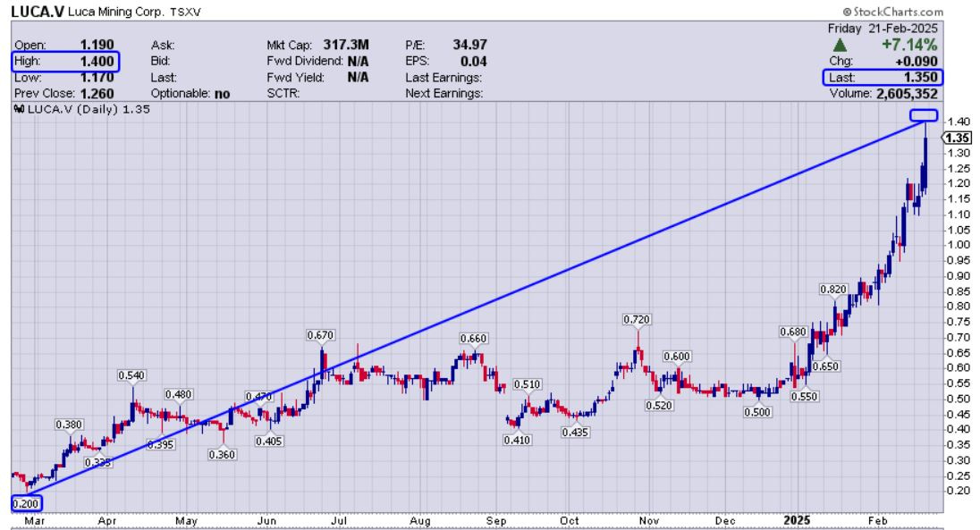Viewport: 980px width, 530px height.
Task: Click the LUCA.V (Daily) 1.35 chart legend
Action: (89, 109)
